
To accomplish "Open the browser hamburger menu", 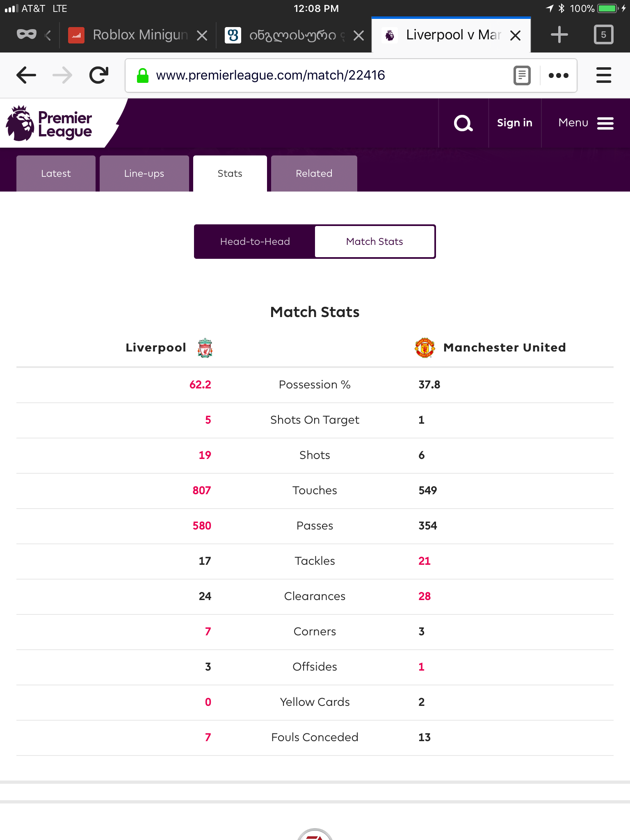I will tap(603, 75).
